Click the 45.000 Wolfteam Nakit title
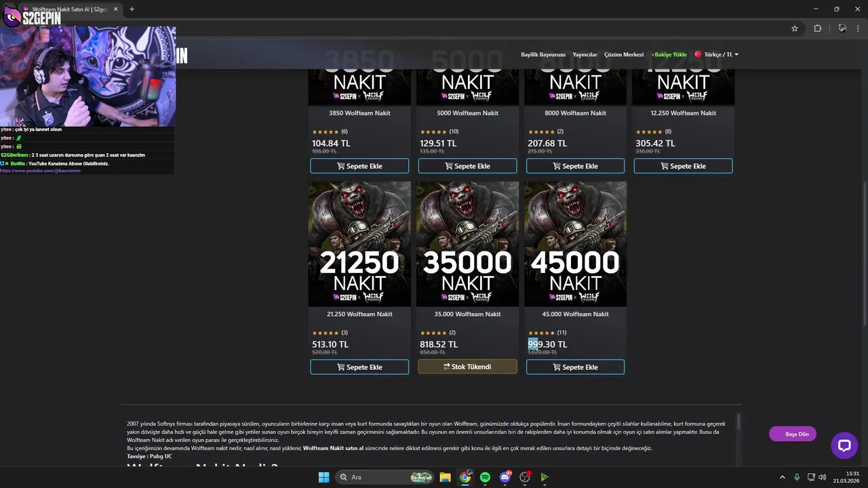Screen dimensions: 868x488 pyautogui.click(x=575, y=314)
